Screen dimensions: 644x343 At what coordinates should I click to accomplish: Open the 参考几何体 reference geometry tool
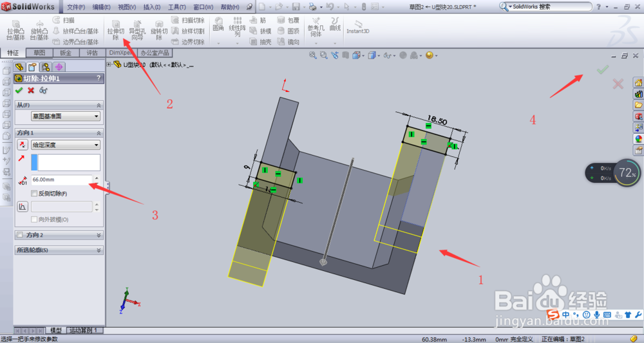pos(316,27)
